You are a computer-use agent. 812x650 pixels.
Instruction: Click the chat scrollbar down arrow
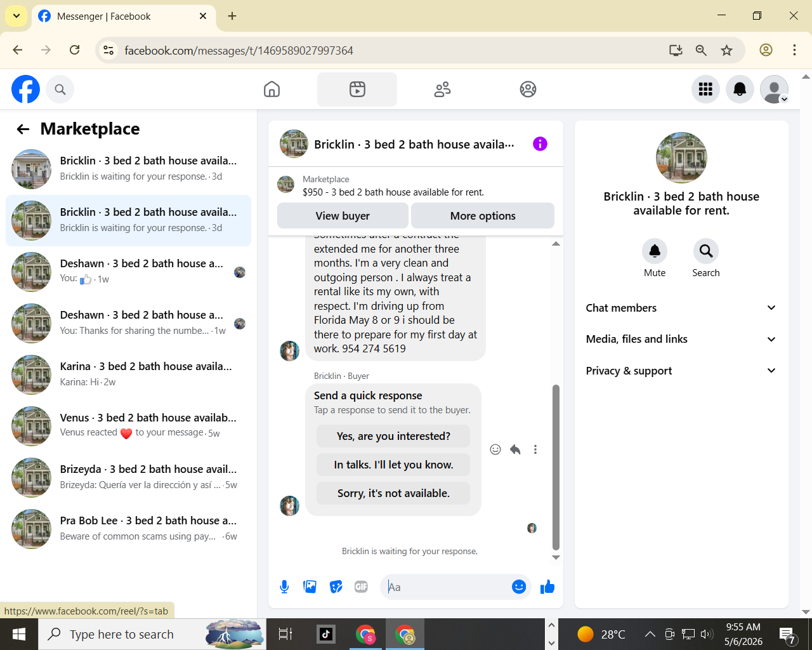[x=556, y=557]
